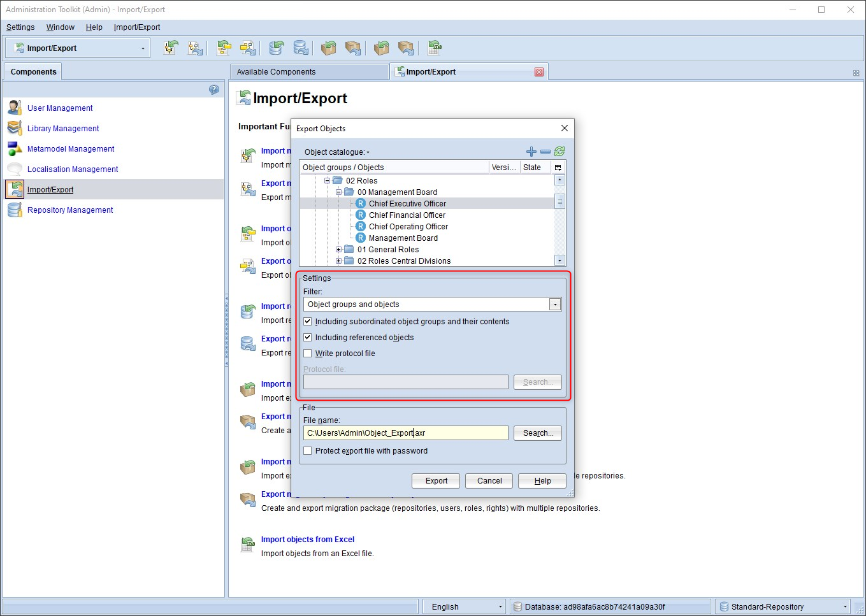The height and width of the screenshot is (616, 866).
Task: Refresh the object catalogue with the green icon
Action: point(559,152)
